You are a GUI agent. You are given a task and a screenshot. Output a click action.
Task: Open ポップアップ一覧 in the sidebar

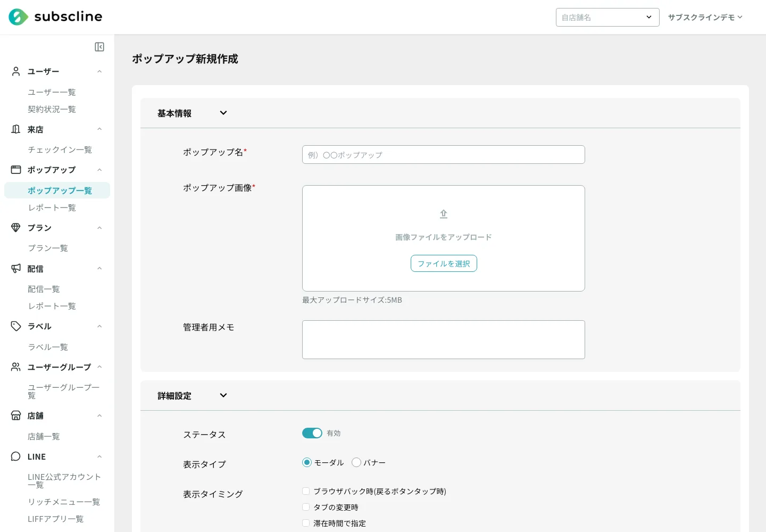pyautogui.click(x=57, y=190)
